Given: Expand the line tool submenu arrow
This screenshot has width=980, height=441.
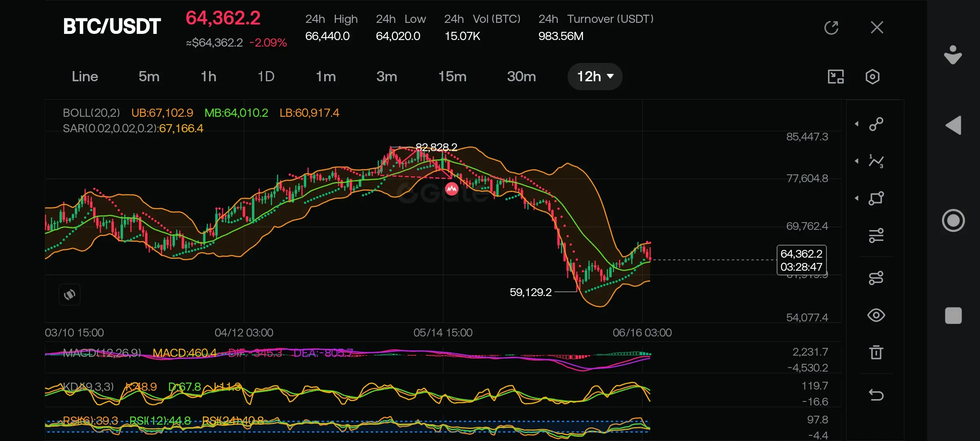Looking at the screenshot, I should coord(857,124).
